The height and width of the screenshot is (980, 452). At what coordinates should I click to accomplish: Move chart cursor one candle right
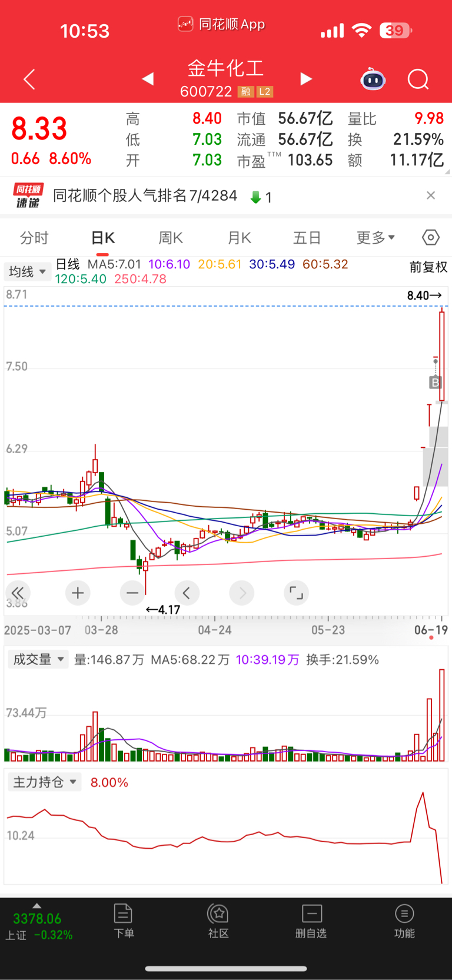click(x=242, y=593)
